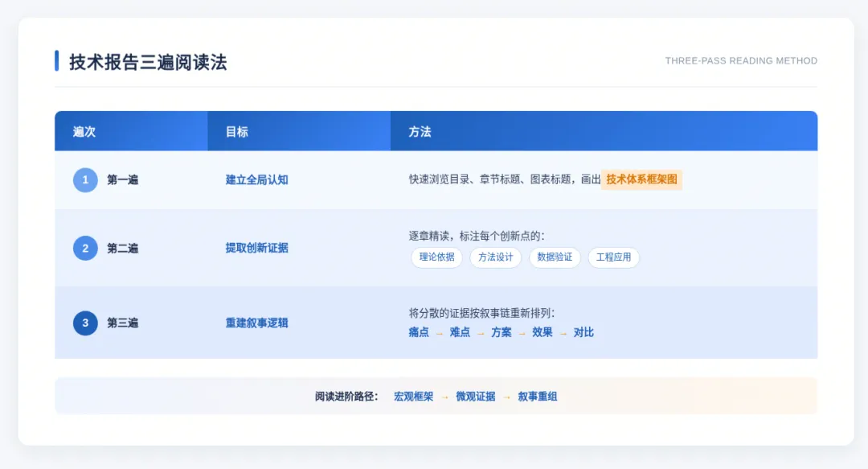868x469 pixels.
Task: Click the number 1 circle badge
Action: [85, 179]
